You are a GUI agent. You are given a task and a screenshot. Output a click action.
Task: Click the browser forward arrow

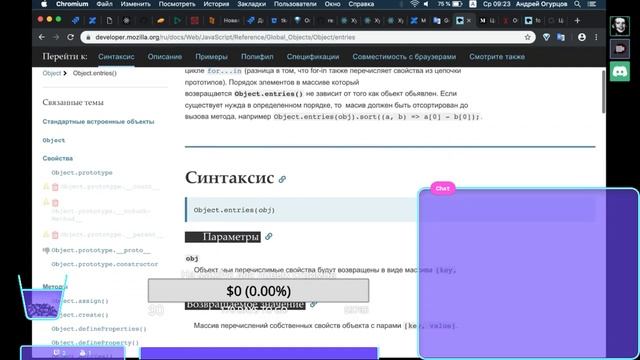pyautogui.click(x=56, y=37)
